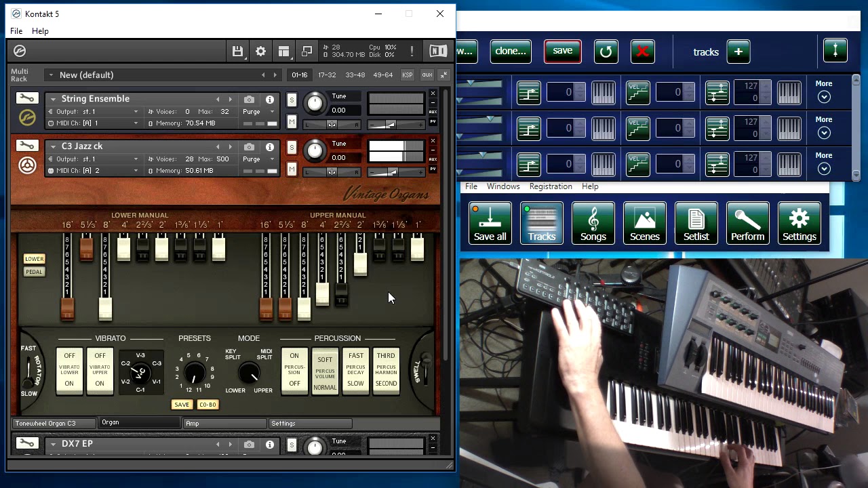Expand C3 Jazz ck name dropdown
The width and height of the screenshot is (868, 488).
53,146
